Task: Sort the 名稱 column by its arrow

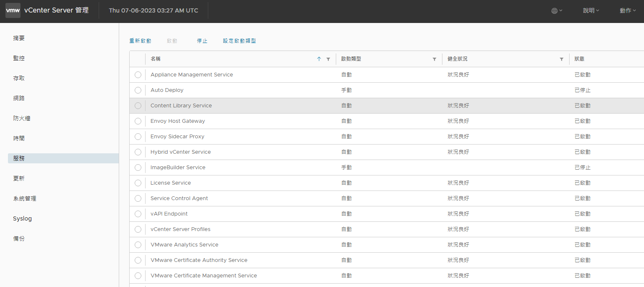Action: pyautogui.click(x=319, y=59)
